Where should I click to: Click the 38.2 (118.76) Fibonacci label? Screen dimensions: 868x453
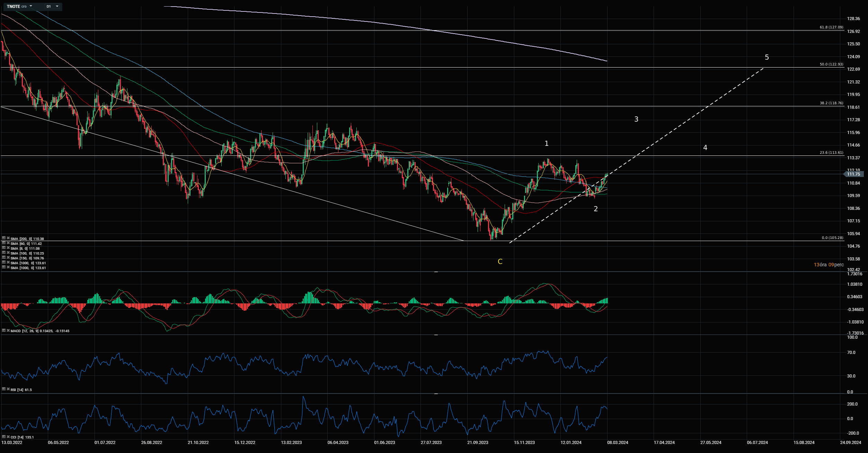[831, 103]
